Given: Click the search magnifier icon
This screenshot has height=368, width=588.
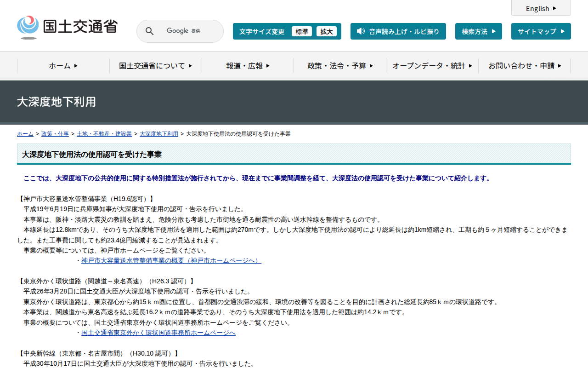Looking at the screenshot, I should [149, 31].
